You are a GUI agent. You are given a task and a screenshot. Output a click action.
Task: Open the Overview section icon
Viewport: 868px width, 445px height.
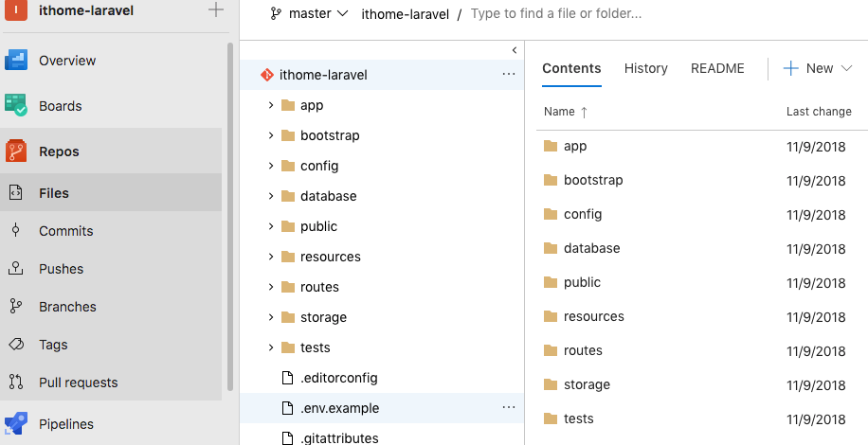click(16, 61)
